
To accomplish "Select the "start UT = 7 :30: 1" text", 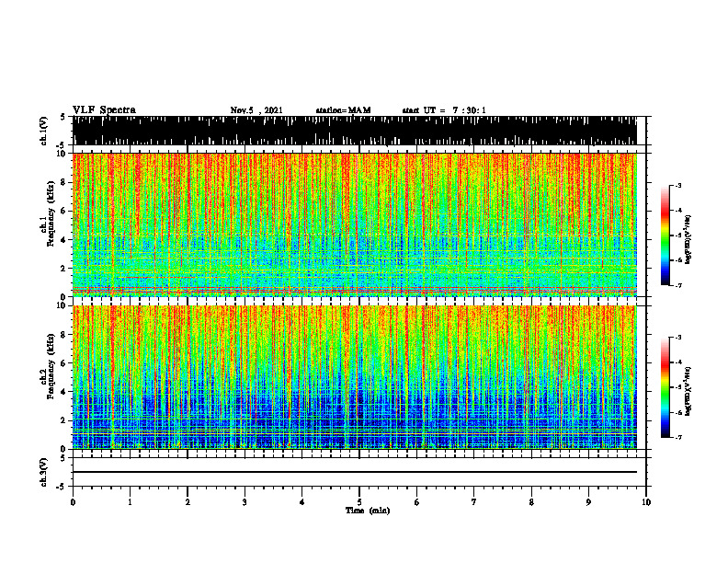I will click(x=444, y=110).
